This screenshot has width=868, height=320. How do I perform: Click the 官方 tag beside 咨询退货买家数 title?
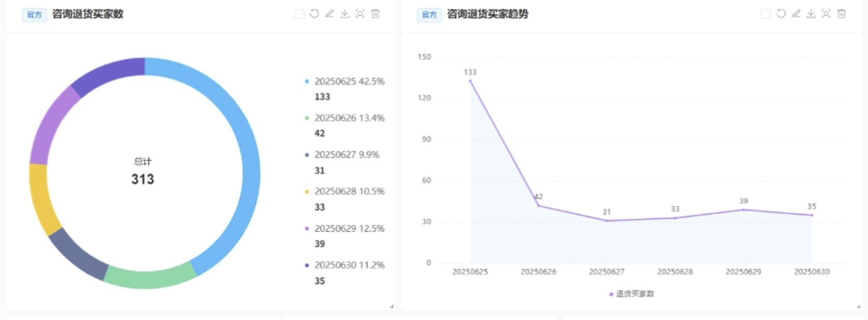coord(34,15)
